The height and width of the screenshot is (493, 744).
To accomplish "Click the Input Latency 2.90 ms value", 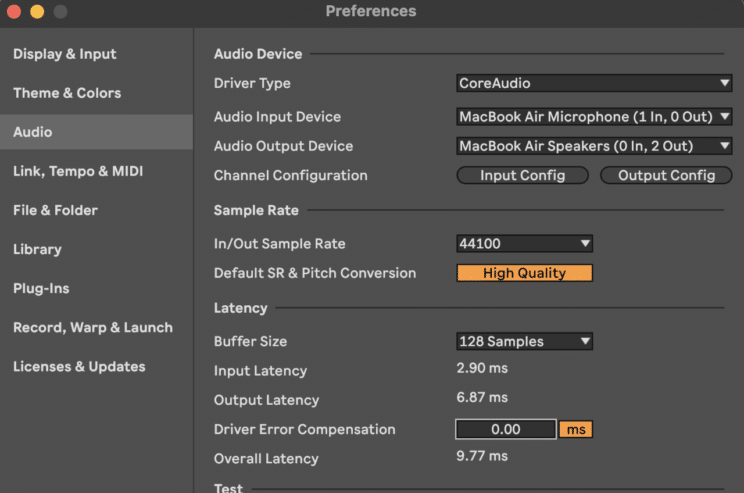I will [482, 368].
